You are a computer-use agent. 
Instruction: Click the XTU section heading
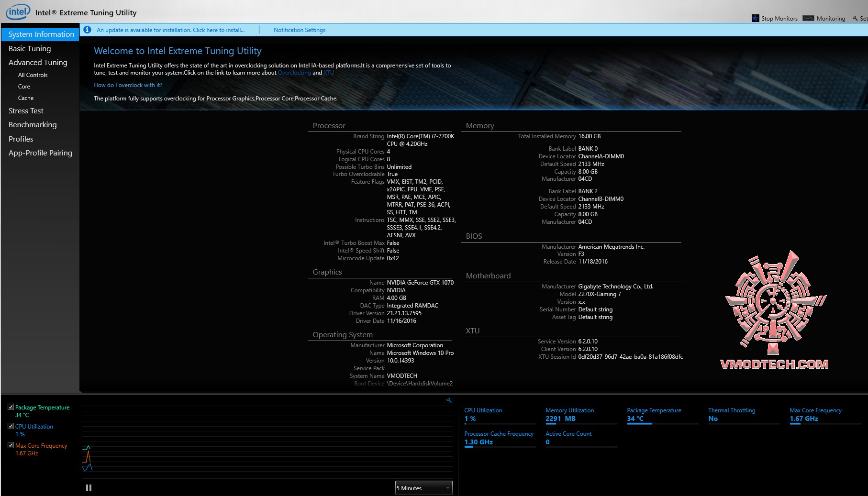click(472, 331)
